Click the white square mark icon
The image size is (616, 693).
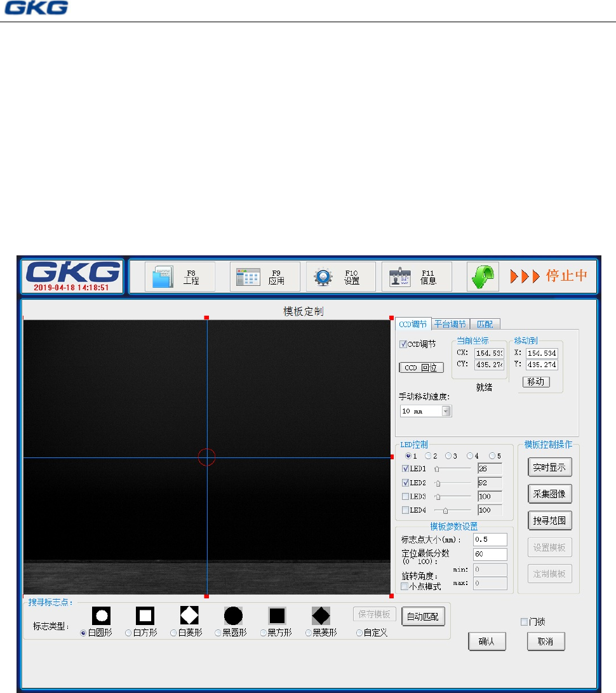[x=145, y=616]
